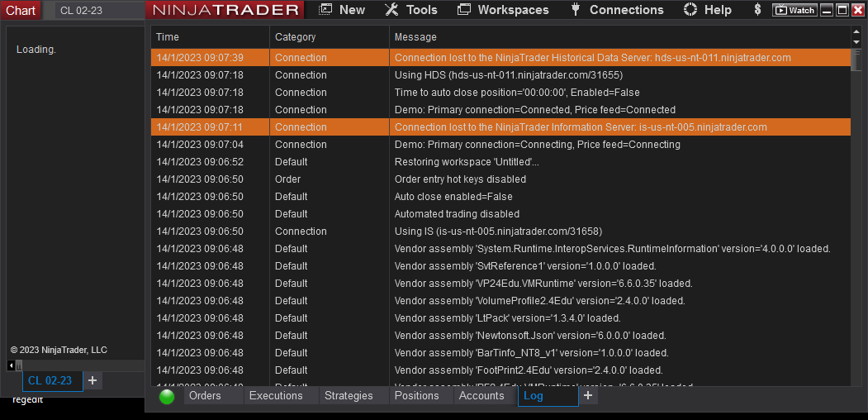This screenshot has height=420, width=868.
Task: Switch to the Executions tab
Action: pos(276,396)
